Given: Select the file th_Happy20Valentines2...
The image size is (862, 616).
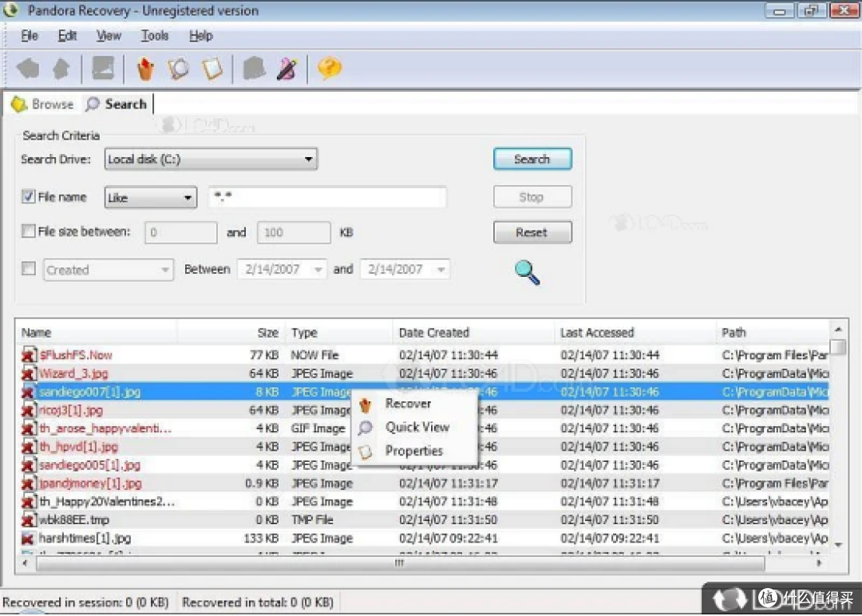Looking at the screenshot, I should 107,502.
